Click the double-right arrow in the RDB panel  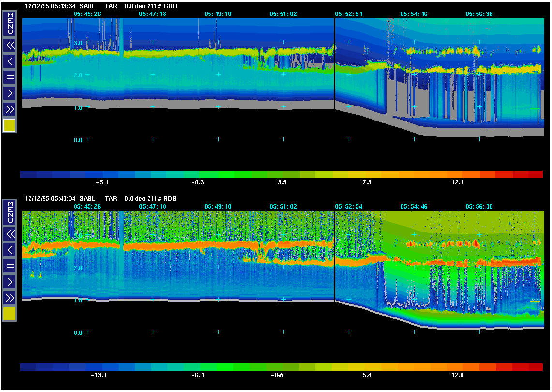click(x=10, y=297)
